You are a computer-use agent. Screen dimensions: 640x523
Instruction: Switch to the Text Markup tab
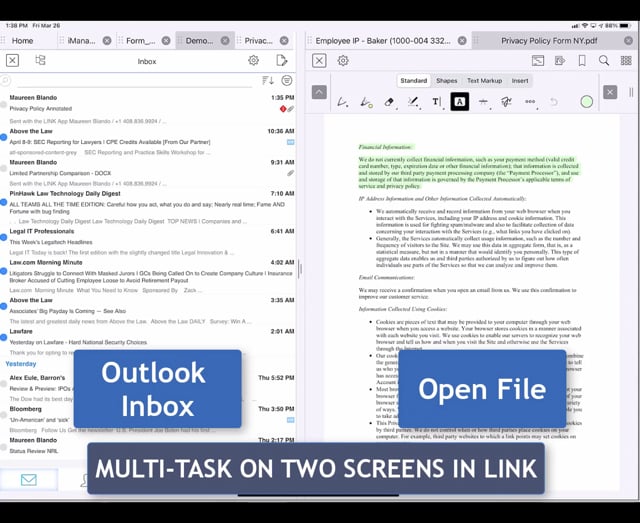tap(484, 81)
